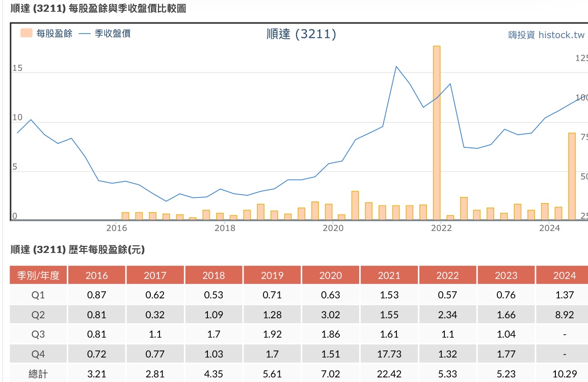The width and height of the screenshot is (588, 382).
Task: Click the chart title 順達 (3211)
Action: tap(301, 34)
